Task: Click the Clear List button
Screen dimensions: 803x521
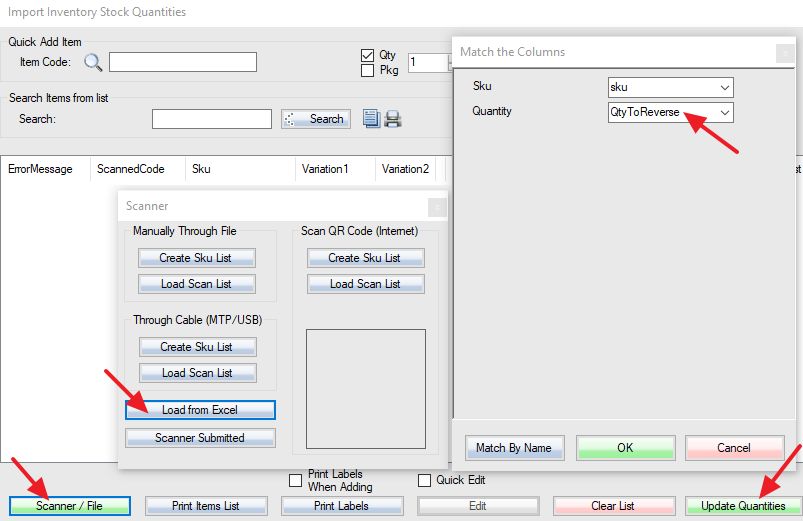Action: click(614, 506)
